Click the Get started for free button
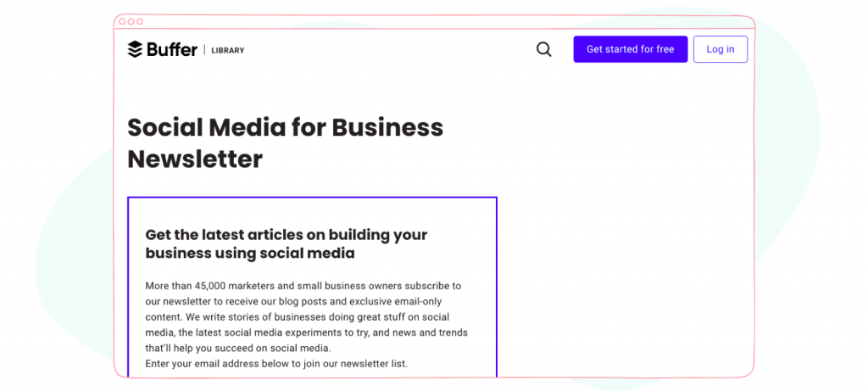The image size is (868, 391). click(x=631, y=49)
